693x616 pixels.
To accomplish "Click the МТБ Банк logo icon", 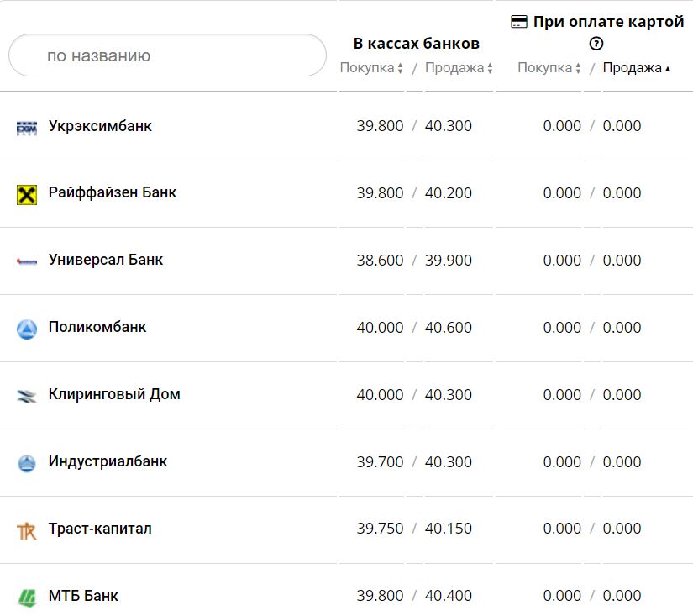I will click(27, 598).
